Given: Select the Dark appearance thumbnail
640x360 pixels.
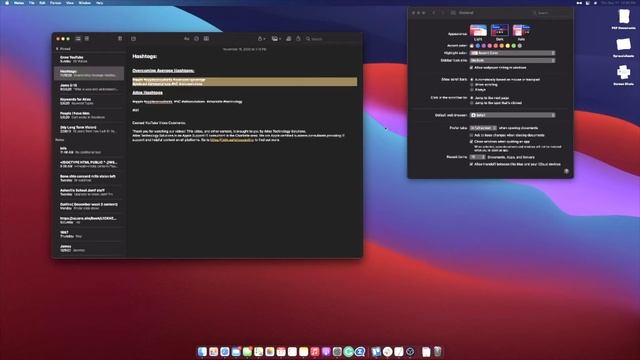Looking at the screenshot, I should click(x=500, y=30).
